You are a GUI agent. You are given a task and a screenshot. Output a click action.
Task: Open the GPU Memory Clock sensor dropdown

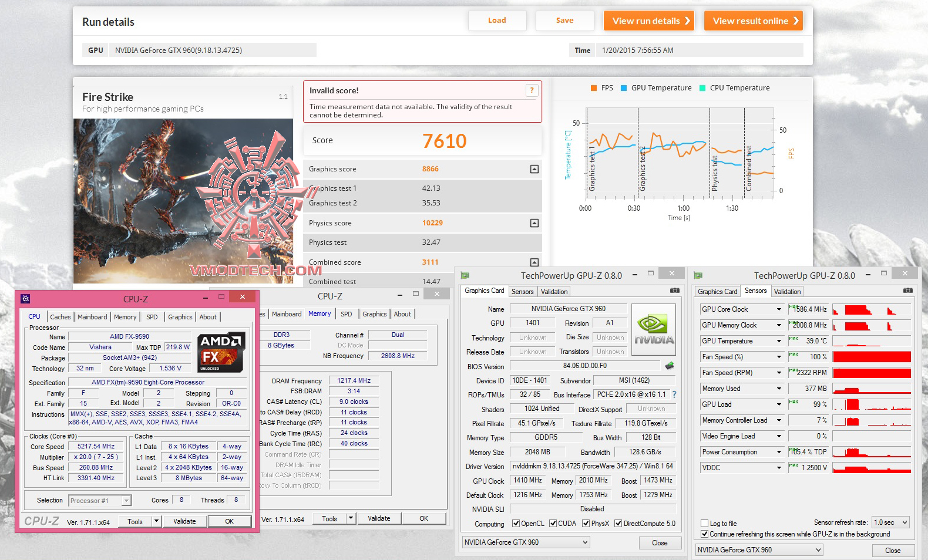point(779,325)
